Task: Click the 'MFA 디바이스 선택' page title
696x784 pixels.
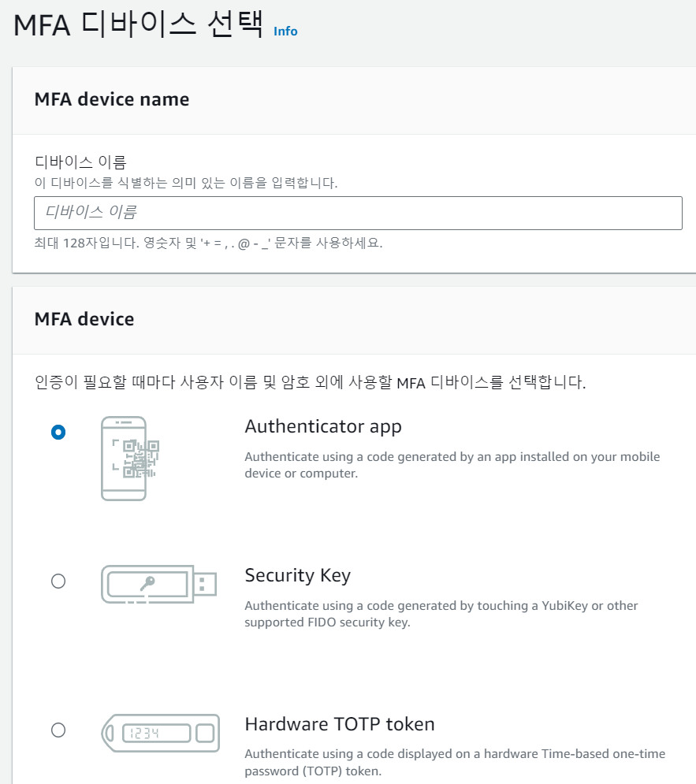Action: [138, 25]
